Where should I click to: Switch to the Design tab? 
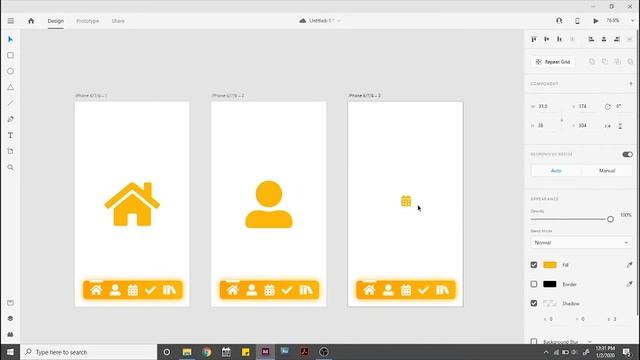[x=56, y=21]
